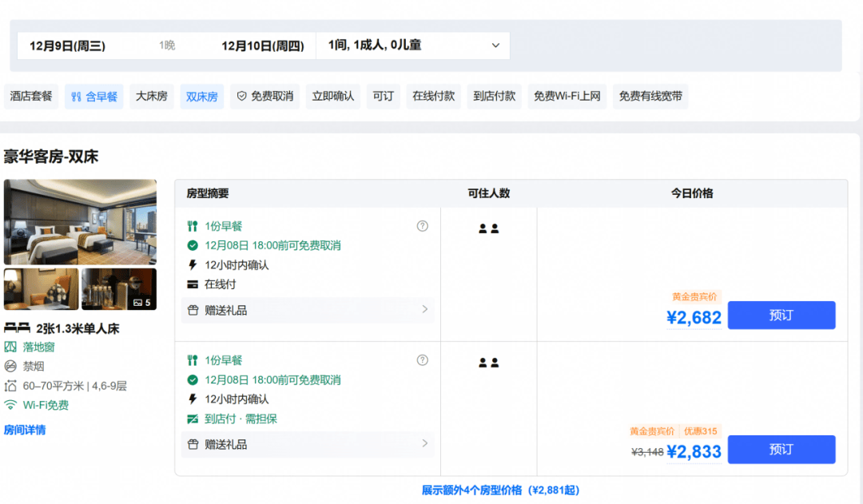The height and width of the screenshot is (504, 863).
Task: Toggle the 免费Wi-Fi上网 filter
Action: 567,97
